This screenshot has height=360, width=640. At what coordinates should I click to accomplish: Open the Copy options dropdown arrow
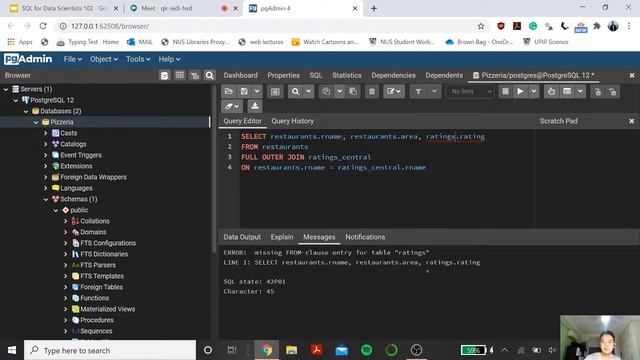point(339,91)
